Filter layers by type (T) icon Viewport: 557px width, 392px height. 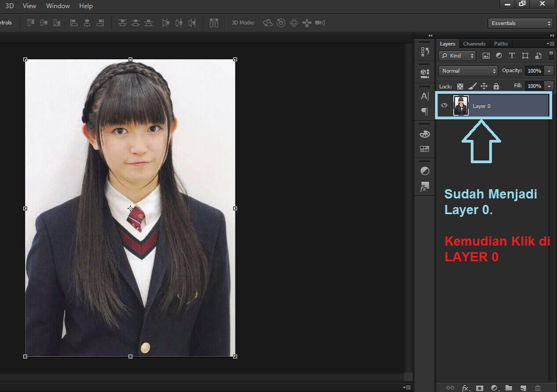pos(511,55)
